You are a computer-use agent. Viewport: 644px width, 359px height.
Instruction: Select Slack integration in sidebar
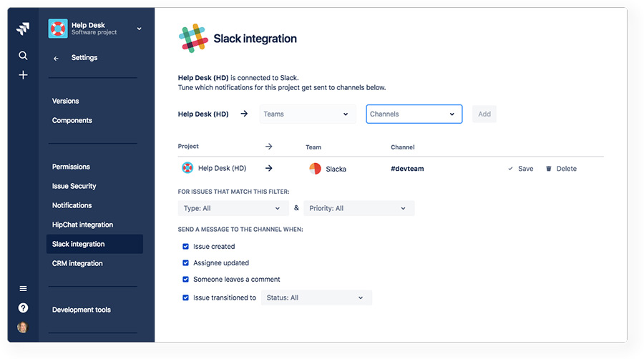(94, 244)
